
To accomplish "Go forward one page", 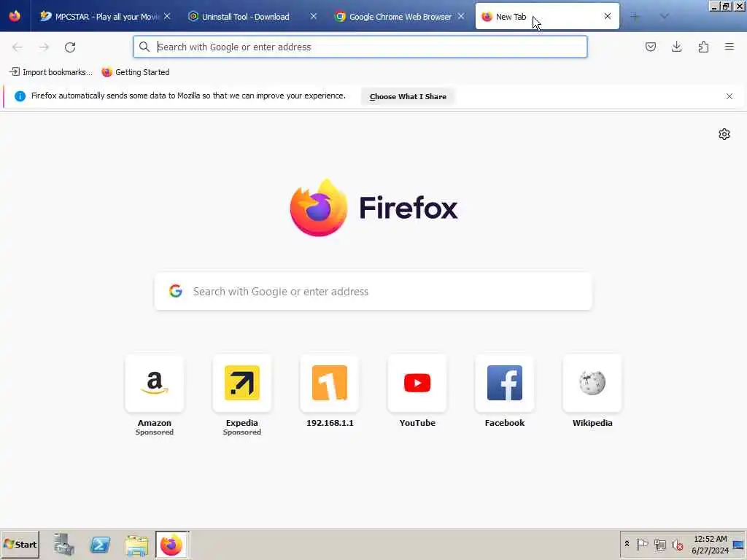I will 44,47.
